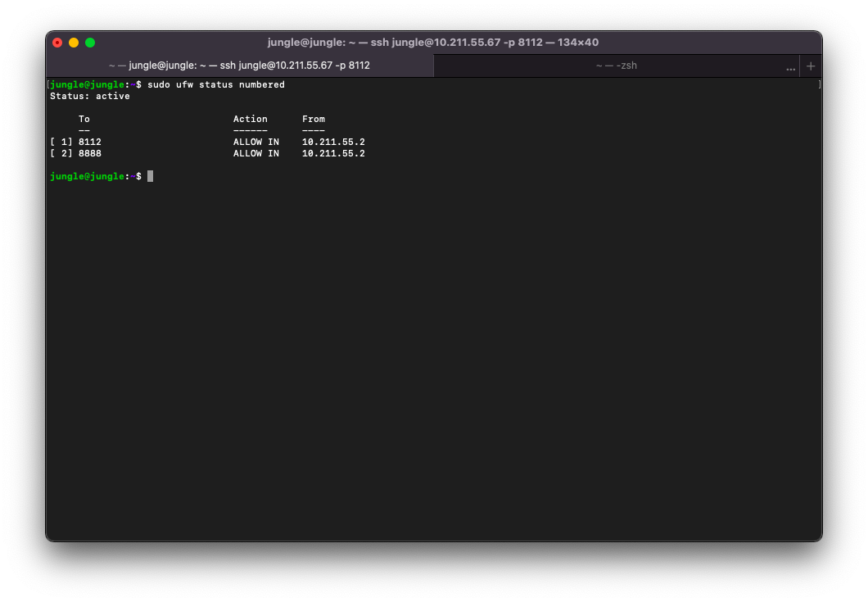Click the new tab plus button
Screen dimensions: 868x602
(x=811, y=66)
